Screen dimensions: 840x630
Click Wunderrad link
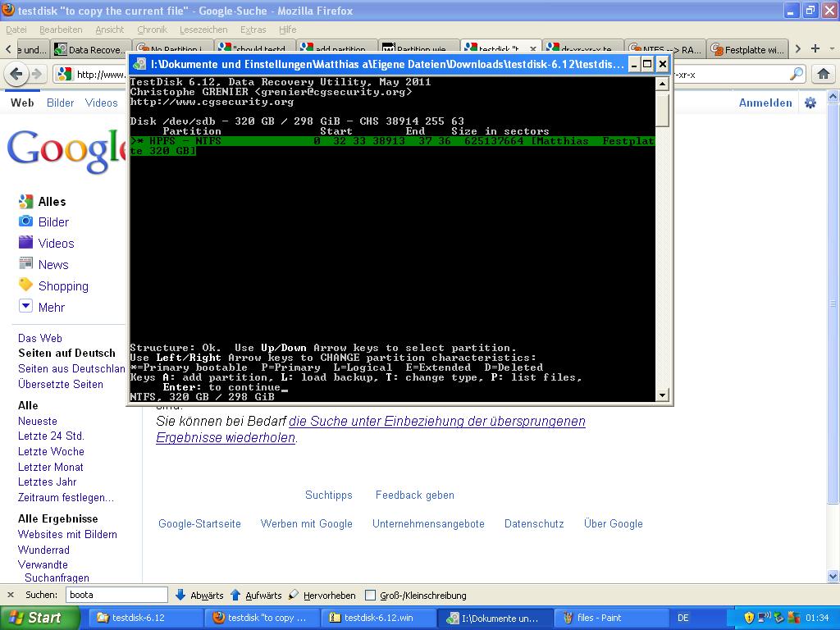pyautogui.click(x=43, y=550)
